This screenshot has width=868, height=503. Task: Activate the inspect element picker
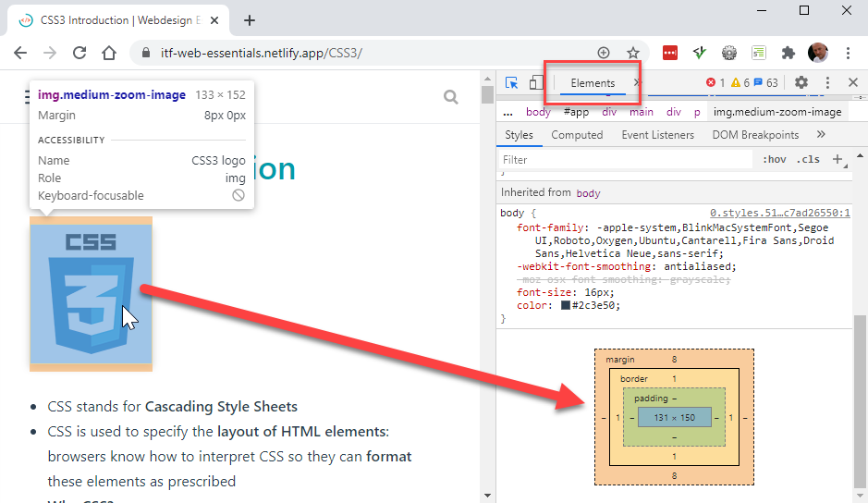point(511,83)
